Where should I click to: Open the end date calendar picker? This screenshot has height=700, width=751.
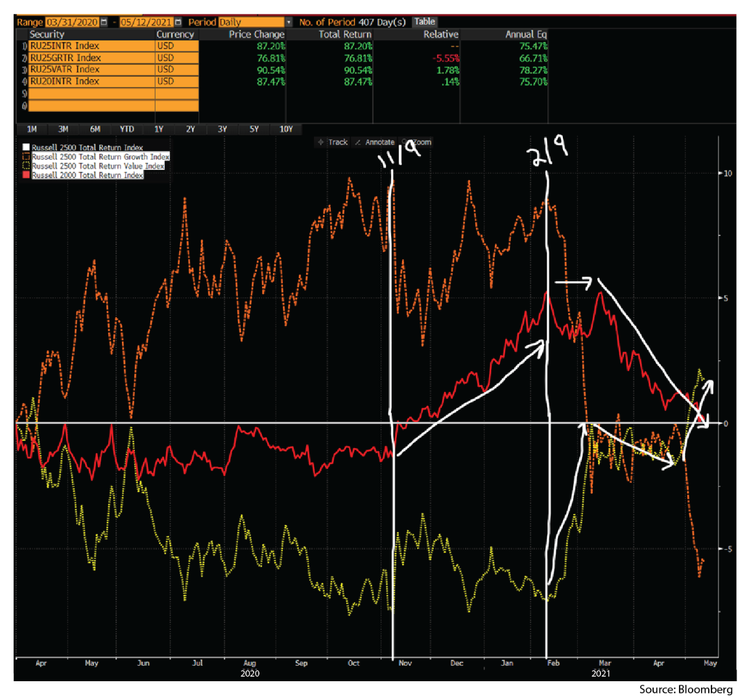click(178, 23)
